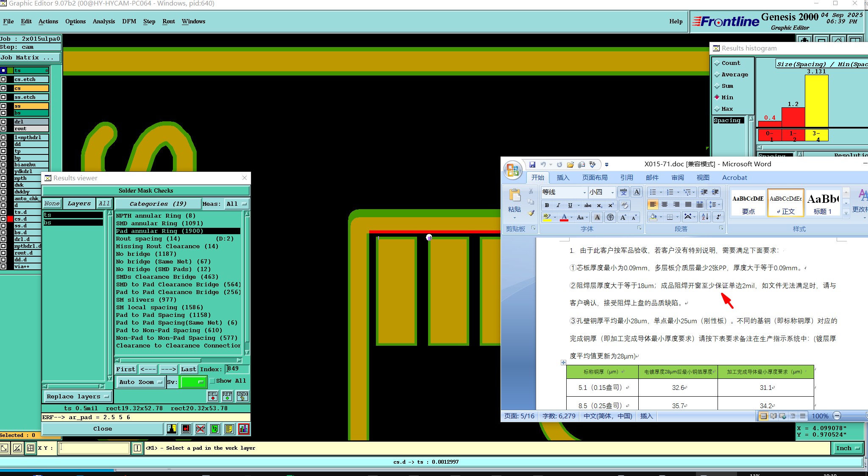Toggle the cs.etch layer checkbox
This screenshot has width=868, height=476.
(x=3, y=79)
